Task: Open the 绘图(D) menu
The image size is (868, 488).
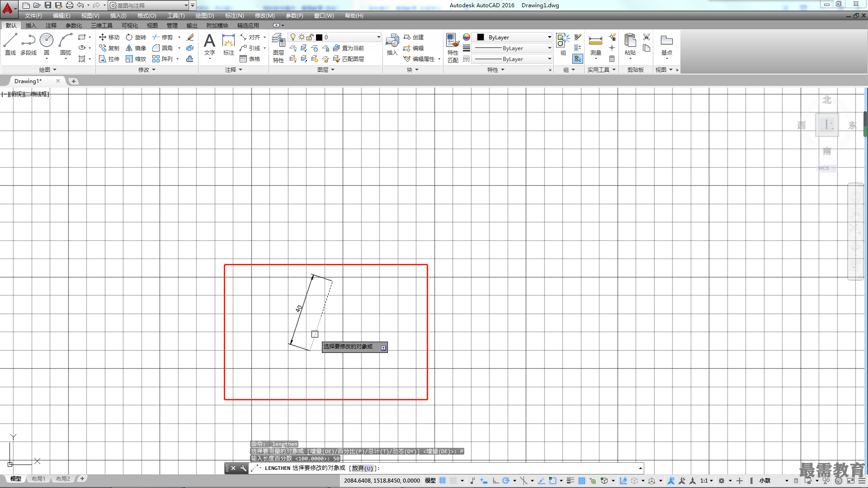Action: click(205, 15)
